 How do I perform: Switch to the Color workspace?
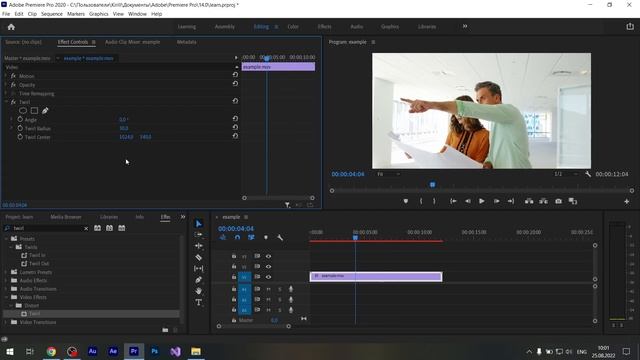(293, 27)
